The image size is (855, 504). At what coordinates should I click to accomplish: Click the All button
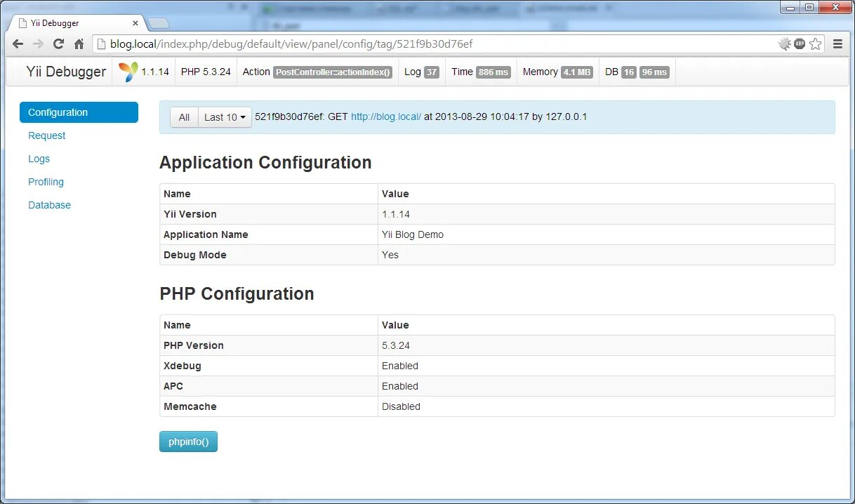coord(184,117)
